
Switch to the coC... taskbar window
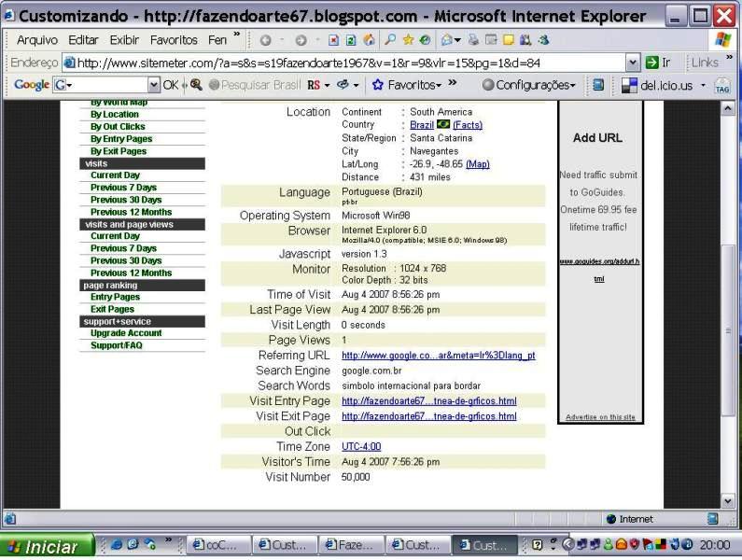217,545
